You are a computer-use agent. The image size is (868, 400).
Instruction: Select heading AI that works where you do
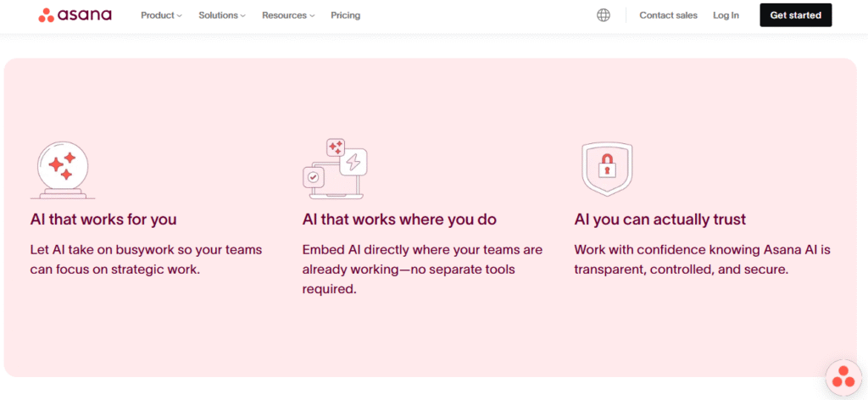[x=399, y=219]
